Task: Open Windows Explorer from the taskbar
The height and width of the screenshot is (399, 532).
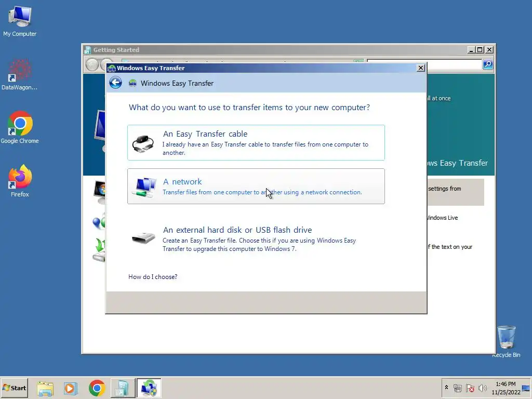Action: (45, 388)
